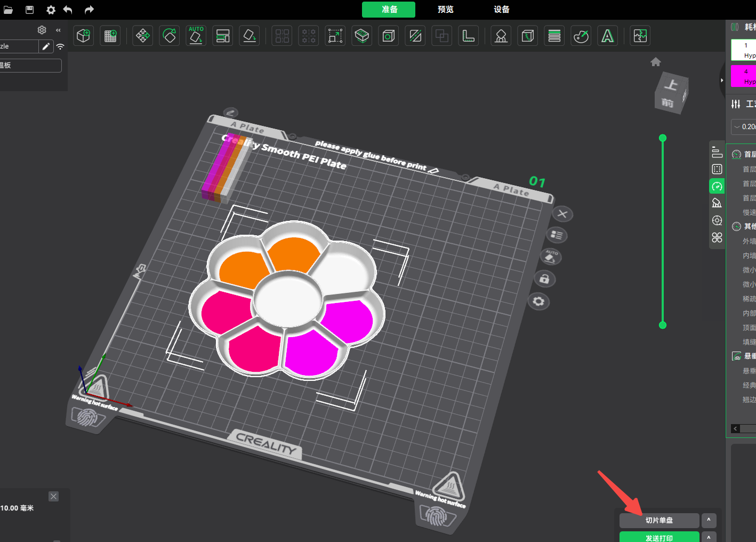This screenshot has height=542, width=756.
Task: Expand options arrow beside 发送打印
Action: [x=709, y=537]
